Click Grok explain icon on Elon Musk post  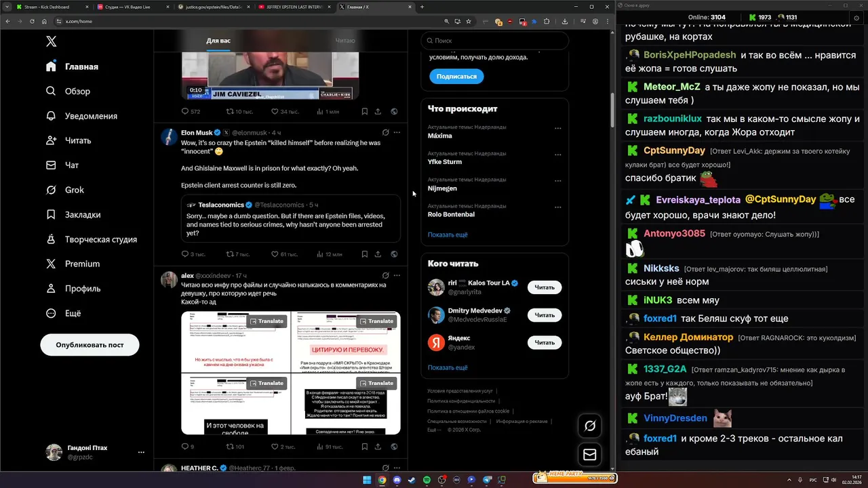385,132
